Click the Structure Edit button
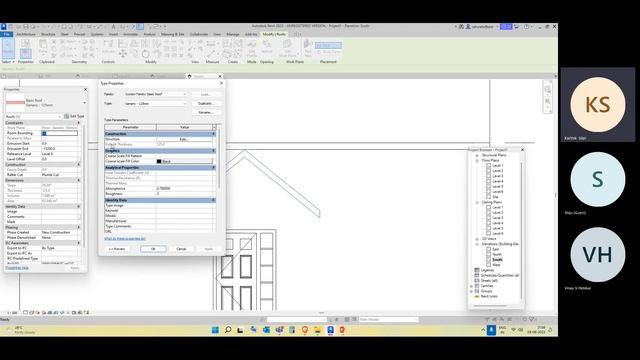Viewport: 640px width, 360px height. (x=184, y=139)
